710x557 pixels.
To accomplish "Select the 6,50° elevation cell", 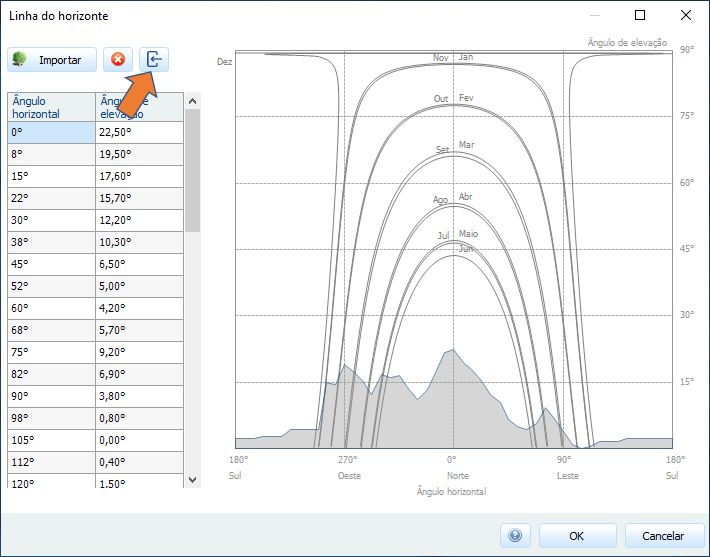I will pos(139,264).
